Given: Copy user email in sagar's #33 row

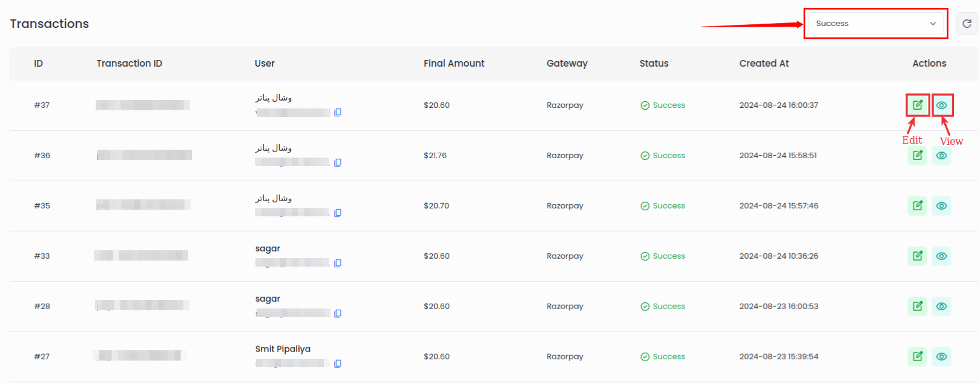Looking at the screenshot, I should pos(338,264).
